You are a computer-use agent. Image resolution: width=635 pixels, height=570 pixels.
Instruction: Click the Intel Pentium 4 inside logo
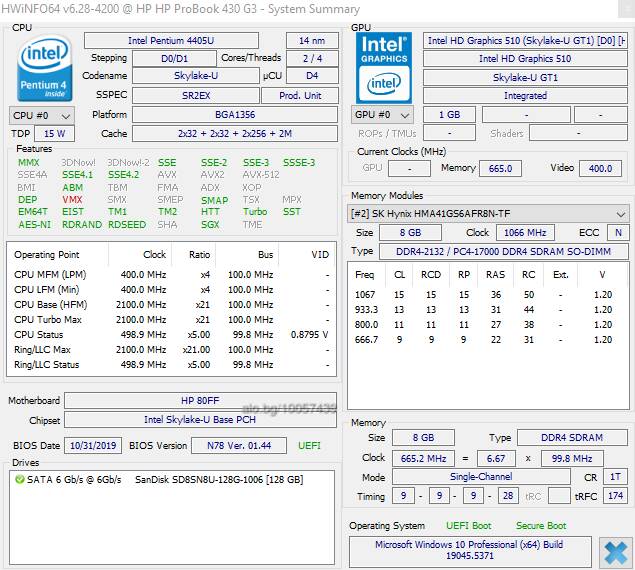click(x=45, y=68)
